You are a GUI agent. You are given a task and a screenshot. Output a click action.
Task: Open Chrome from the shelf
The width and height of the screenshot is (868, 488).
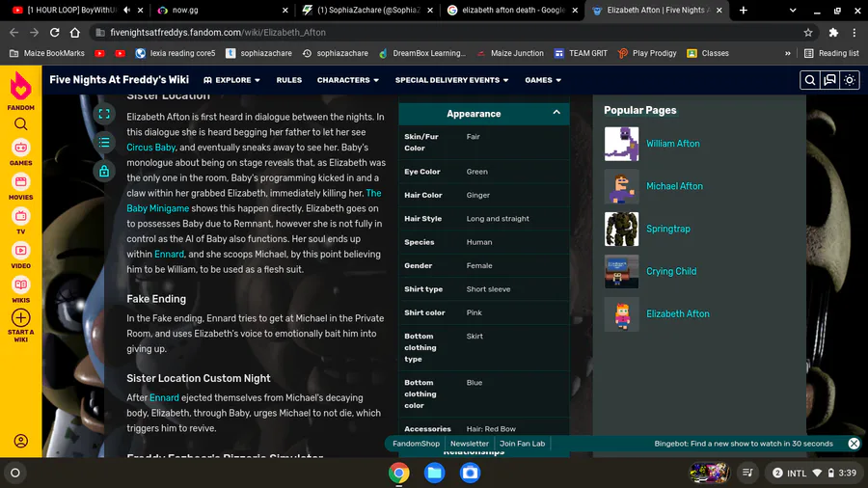click(399, 473)
